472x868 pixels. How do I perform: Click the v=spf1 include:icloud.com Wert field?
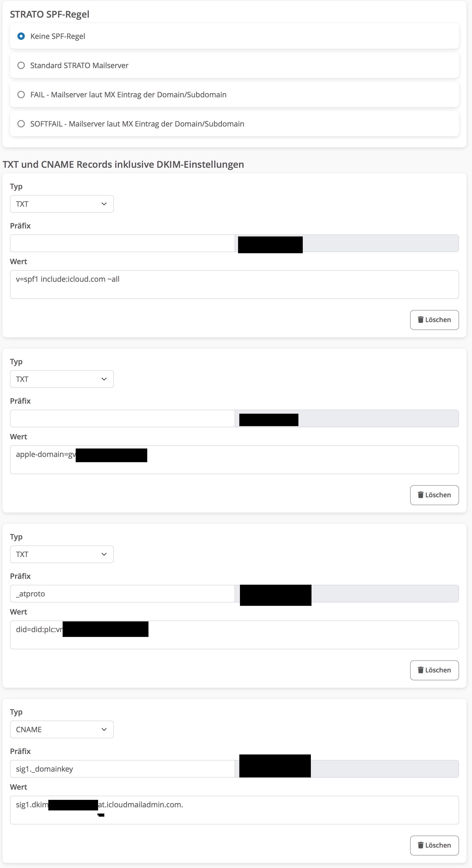click(x=234, y=284)
